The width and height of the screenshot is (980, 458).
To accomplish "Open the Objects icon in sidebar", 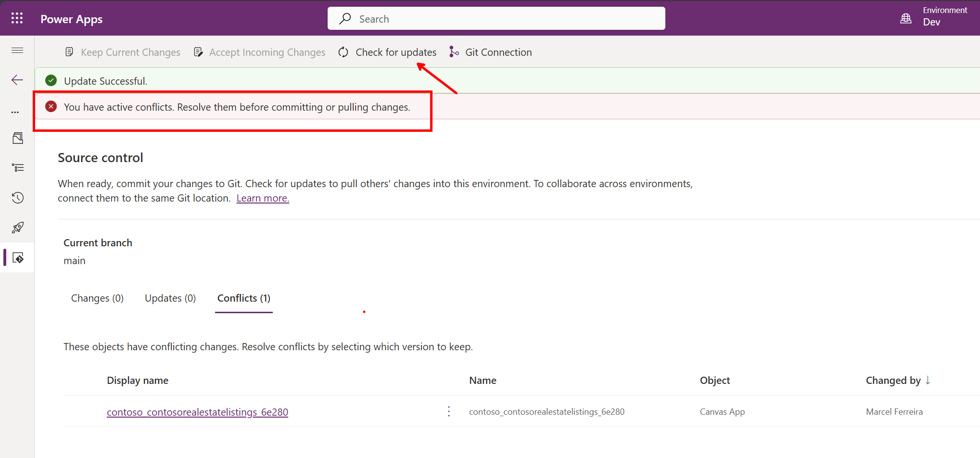I will 18,139.
